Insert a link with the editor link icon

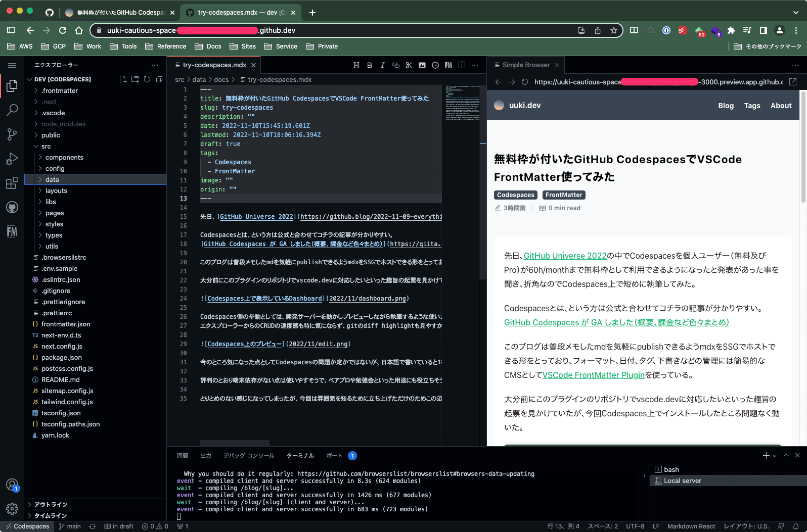click(x=396, y=65)
